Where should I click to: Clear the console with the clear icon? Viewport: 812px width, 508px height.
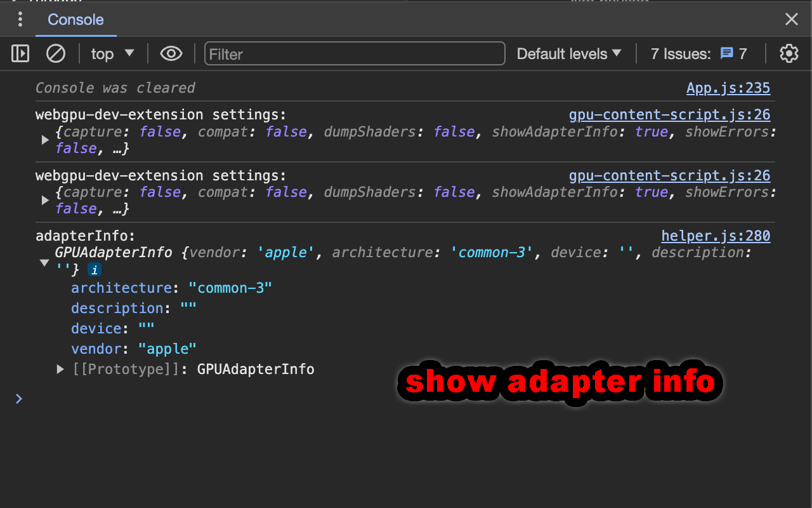[x=55, y=53]
